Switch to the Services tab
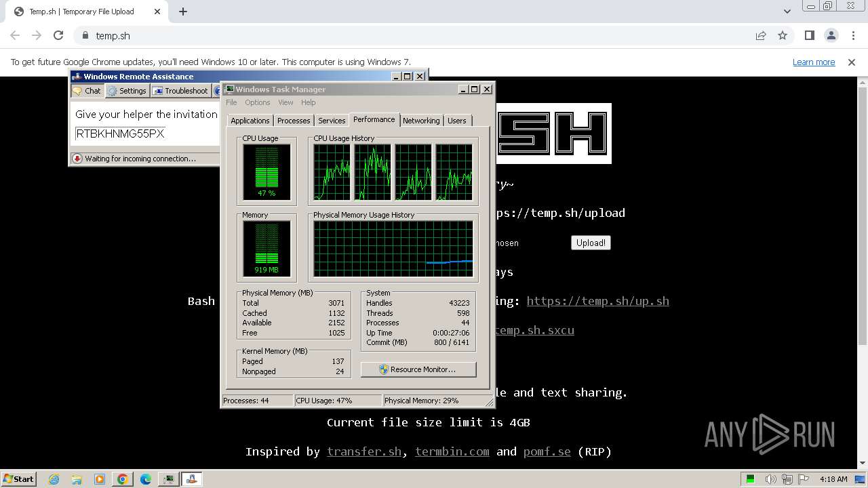868x488 pixels. point(332,121)
